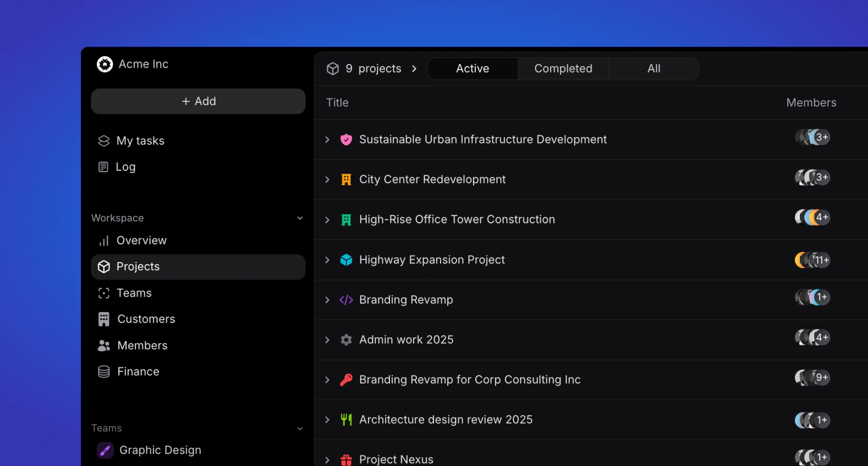Switch to the All projects tab
The width and height of the screenshot is (868, 466).
point(654,69)
